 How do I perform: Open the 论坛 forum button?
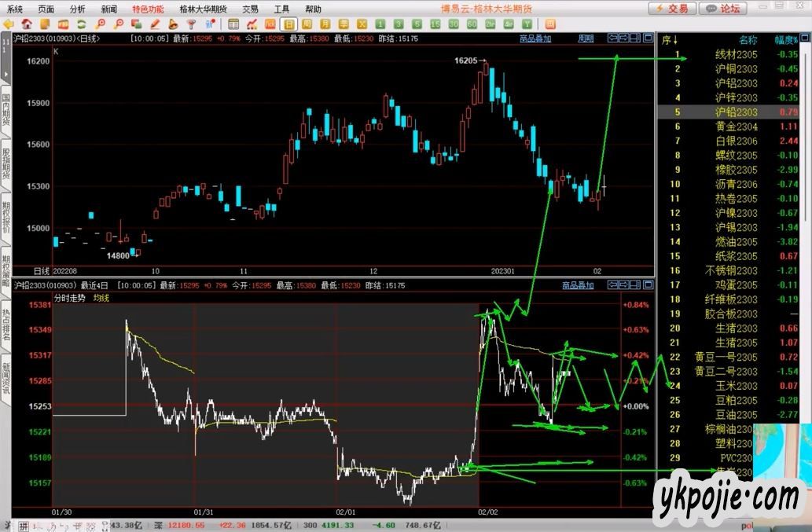tap(722, 9)
